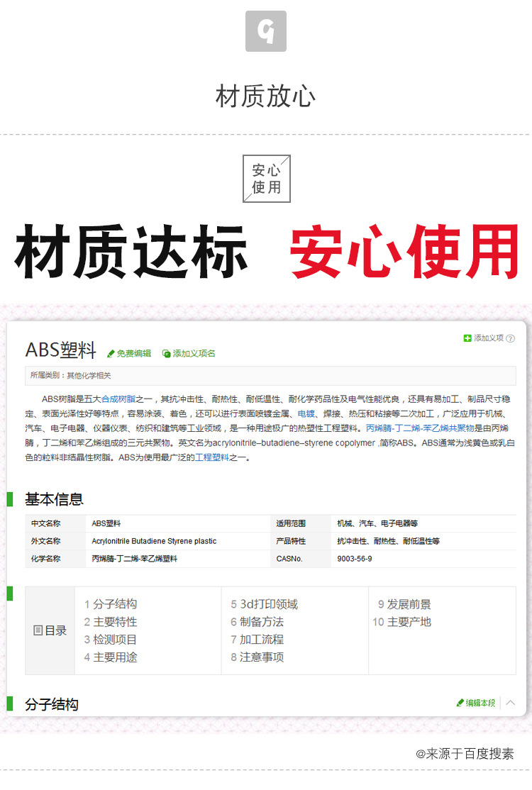Go to 4 主要用途 in contents
The image size is (532, 790).
click(111, 657)
